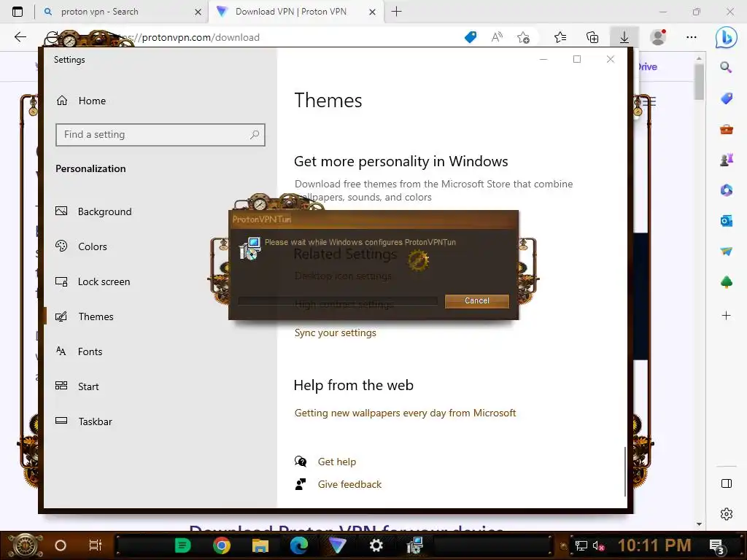Open network icon in system tray
The width and height of the screenshot is (747, 560).
(x=581, y=545)
